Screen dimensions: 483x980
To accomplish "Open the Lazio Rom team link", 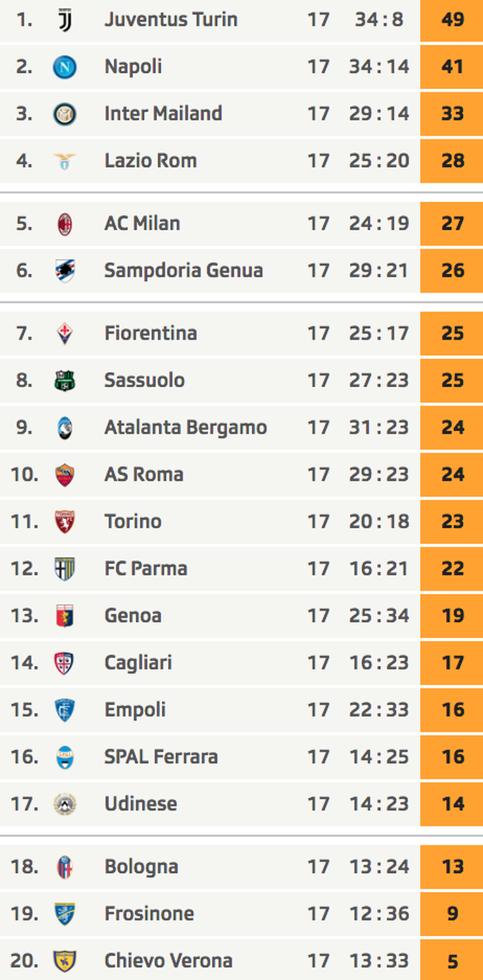I will [150, 160].
